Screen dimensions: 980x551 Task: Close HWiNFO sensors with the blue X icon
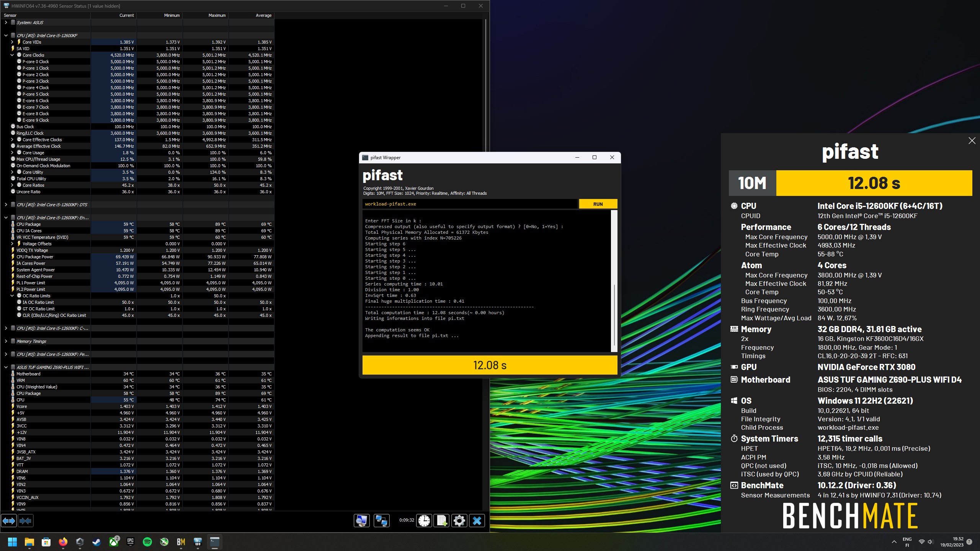coord(477,520)
